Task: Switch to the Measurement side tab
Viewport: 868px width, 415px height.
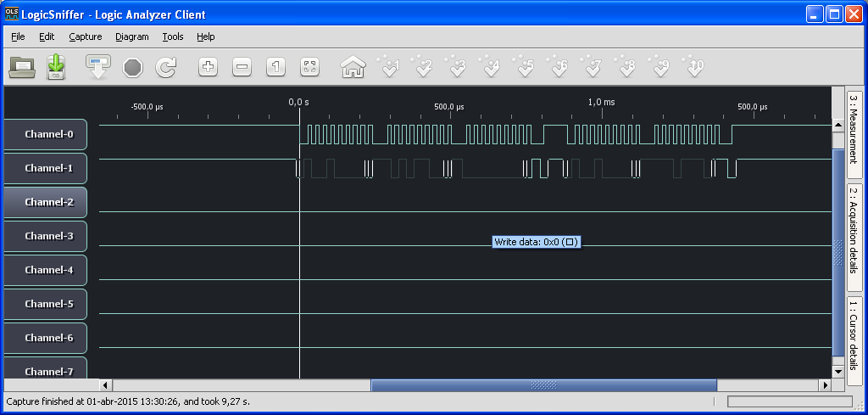Action: coord(854,135)
